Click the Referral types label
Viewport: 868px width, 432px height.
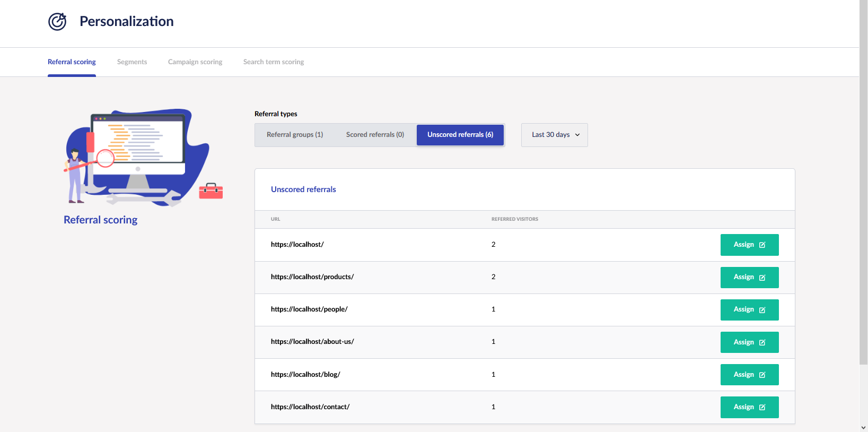tap(276, 114)
